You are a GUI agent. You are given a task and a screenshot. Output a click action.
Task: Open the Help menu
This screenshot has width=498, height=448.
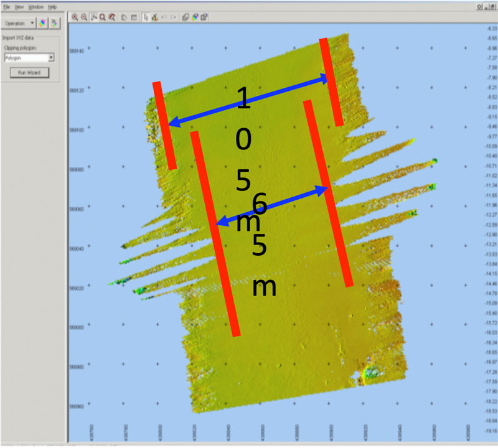pyautogui.click(x=52, y=6)
